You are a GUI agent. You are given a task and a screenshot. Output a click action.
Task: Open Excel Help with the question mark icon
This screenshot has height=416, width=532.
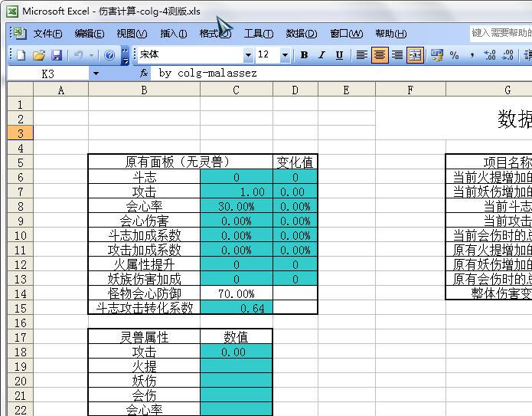click(109, 55)
